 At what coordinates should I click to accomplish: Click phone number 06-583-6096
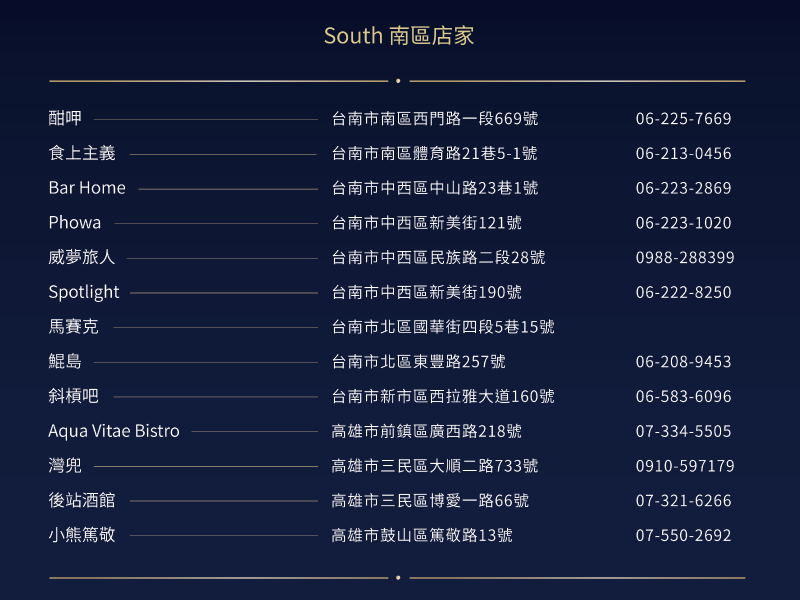(x=683, y=396)
